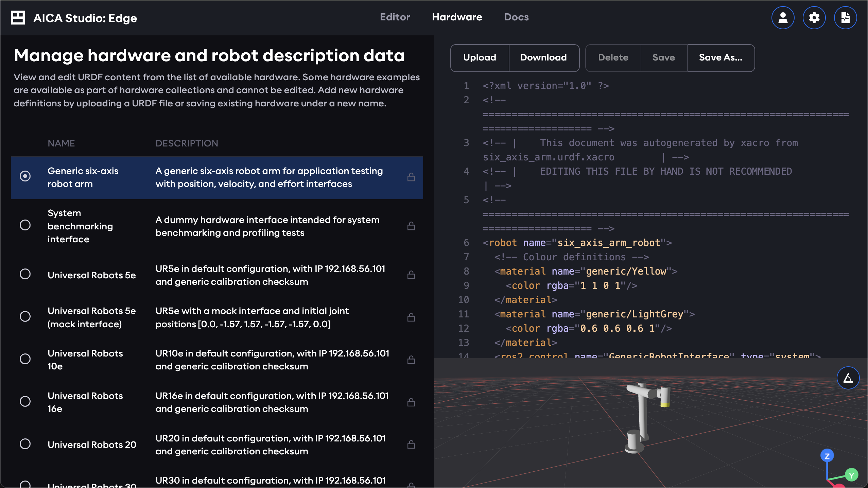Click lock icon for Universal Robots 10e
868x488 pixels.
[411, 360]
